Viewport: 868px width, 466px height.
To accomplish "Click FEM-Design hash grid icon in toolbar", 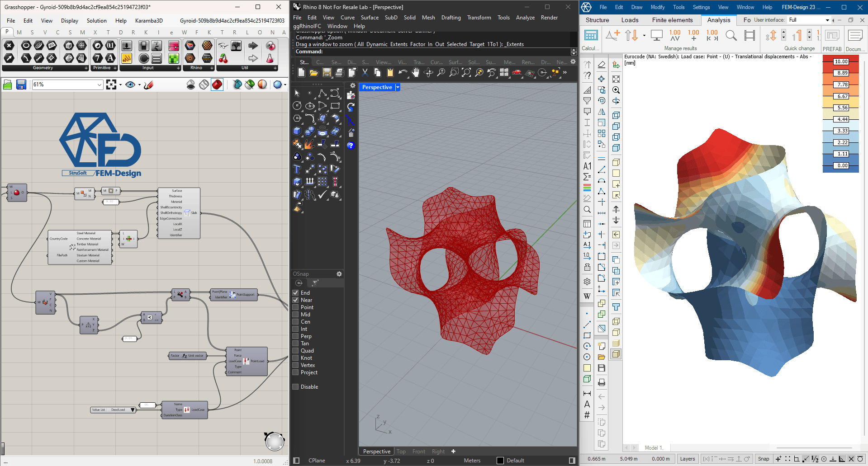I will [x=587, y=415].
